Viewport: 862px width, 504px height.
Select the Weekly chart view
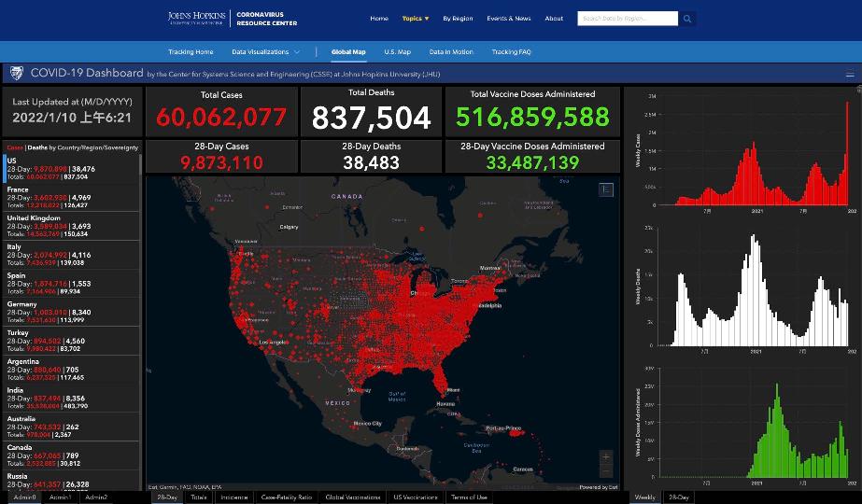click(x=645, y=497)
